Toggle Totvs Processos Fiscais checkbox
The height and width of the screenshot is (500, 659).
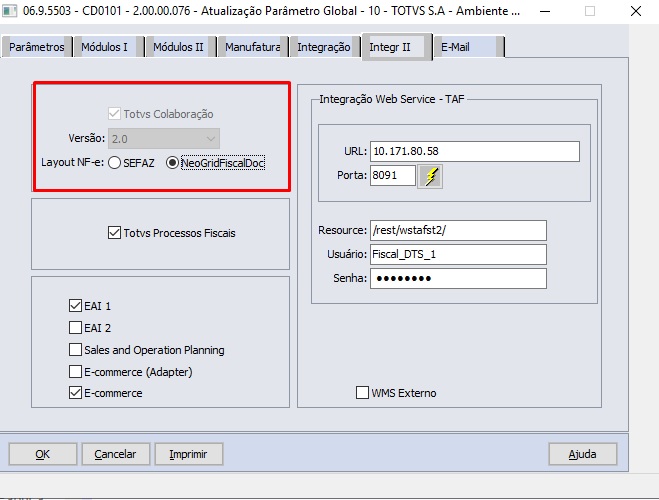(114, 233)
